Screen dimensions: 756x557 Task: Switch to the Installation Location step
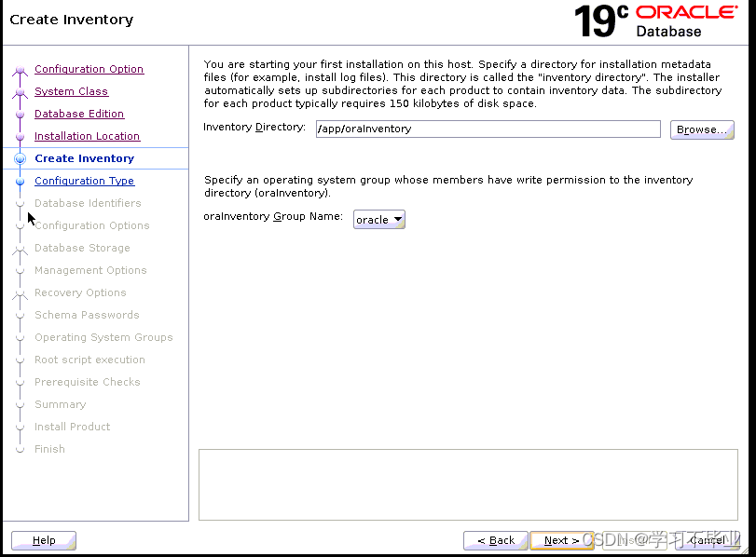pyautogui.click(x=87, y=136)
